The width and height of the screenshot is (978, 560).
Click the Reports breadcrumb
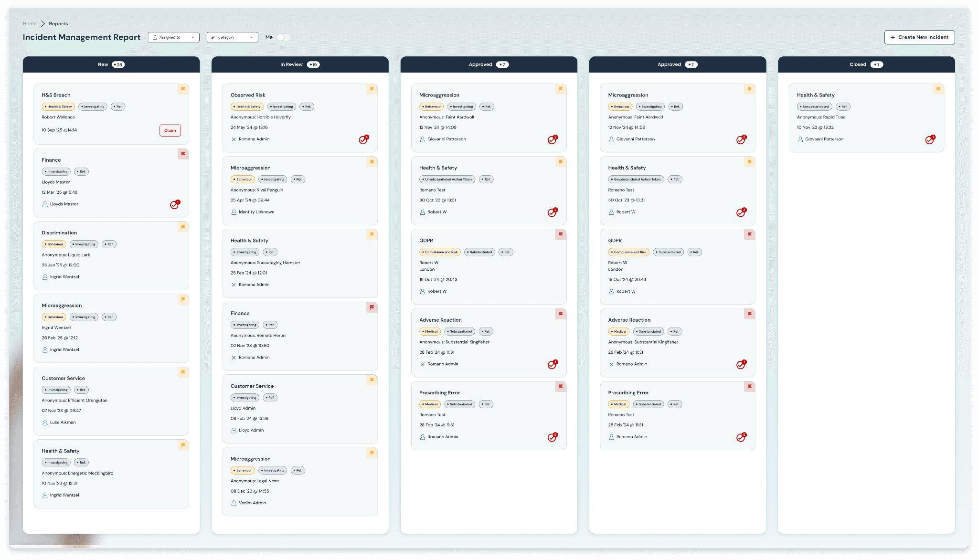point(58,23)
